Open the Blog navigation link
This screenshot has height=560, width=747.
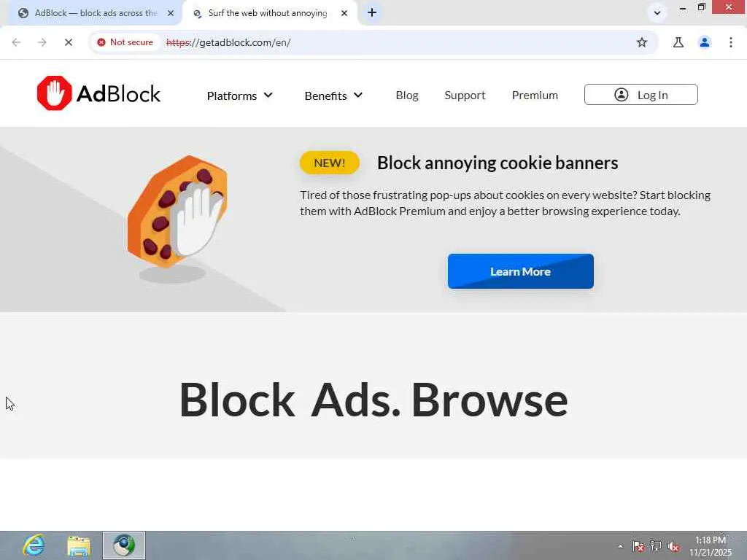pos(407,96)
